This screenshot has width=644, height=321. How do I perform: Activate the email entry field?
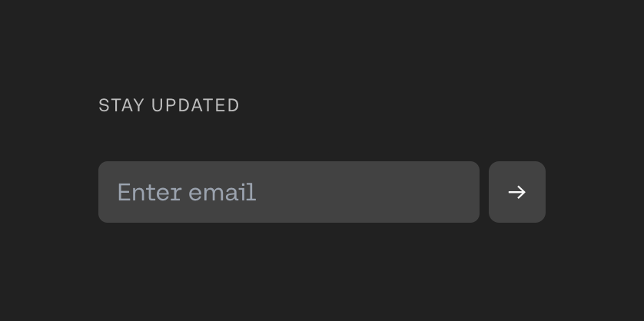[x=288, y=192]
